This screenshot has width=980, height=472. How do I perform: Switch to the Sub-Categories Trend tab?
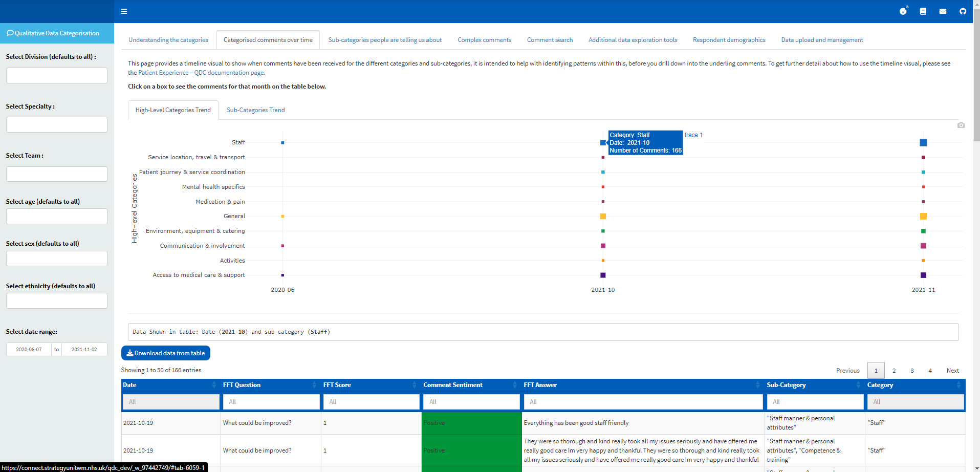(x=255, y=110)
